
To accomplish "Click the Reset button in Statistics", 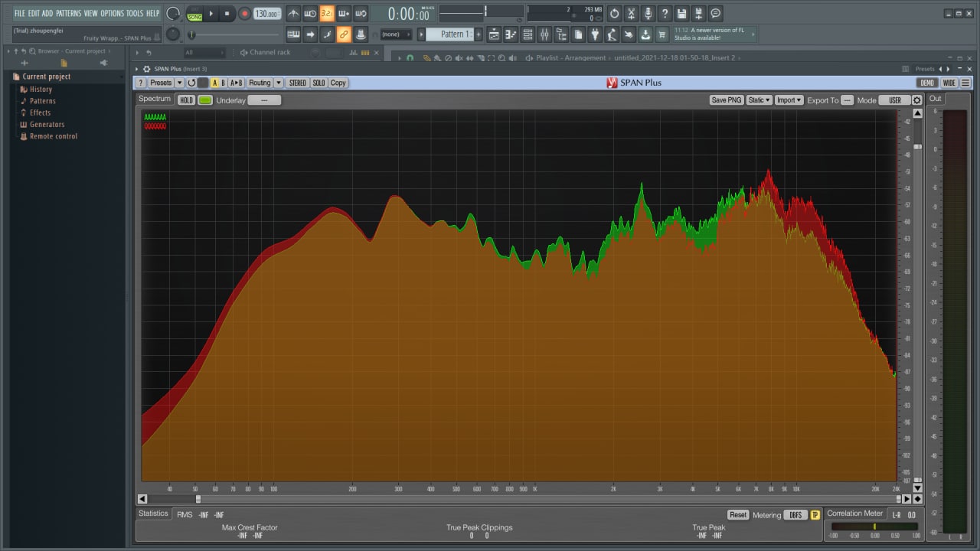I will 738,515.
